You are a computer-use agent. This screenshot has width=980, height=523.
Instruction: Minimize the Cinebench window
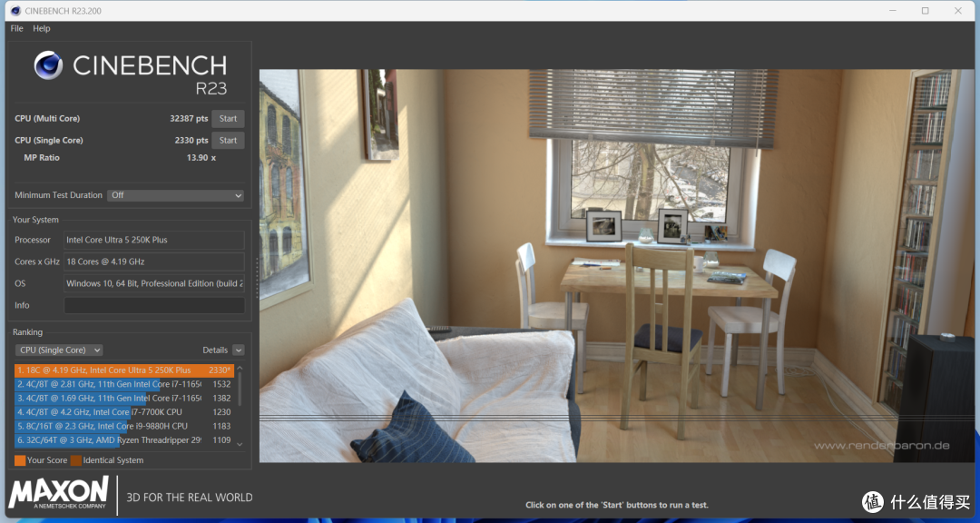pyautogui.click(x=893, y=11)
